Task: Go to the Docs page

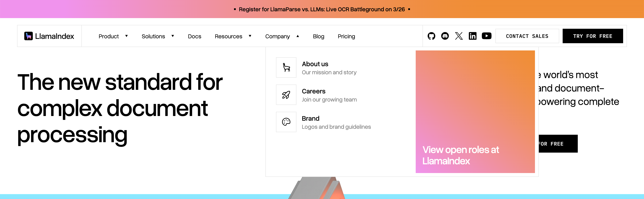Action: pos(194,36)
